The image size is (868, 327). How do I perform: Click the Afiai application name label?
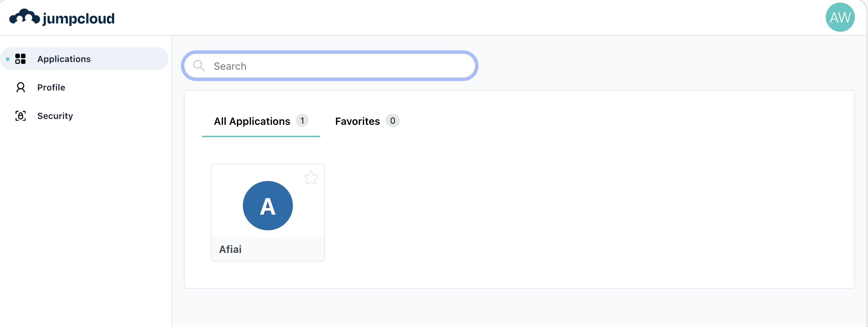pyautogui.click(x=230, y=249)
